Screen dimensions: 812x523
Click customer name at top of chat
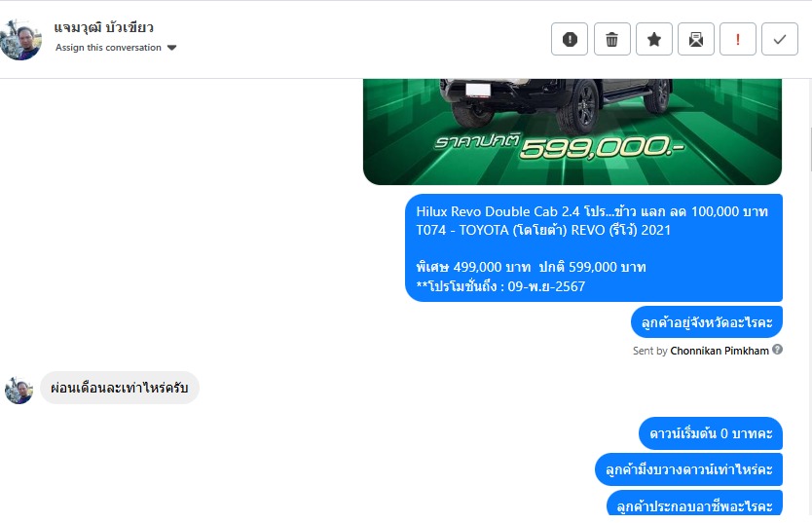103,27
